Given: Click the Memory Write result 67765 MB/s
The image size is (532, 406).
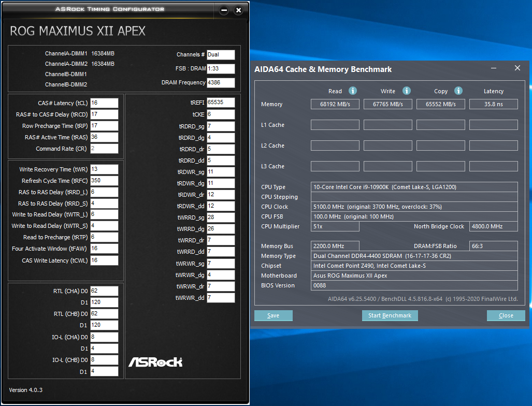Looking at the screenshot, I should tap(388, 104).
